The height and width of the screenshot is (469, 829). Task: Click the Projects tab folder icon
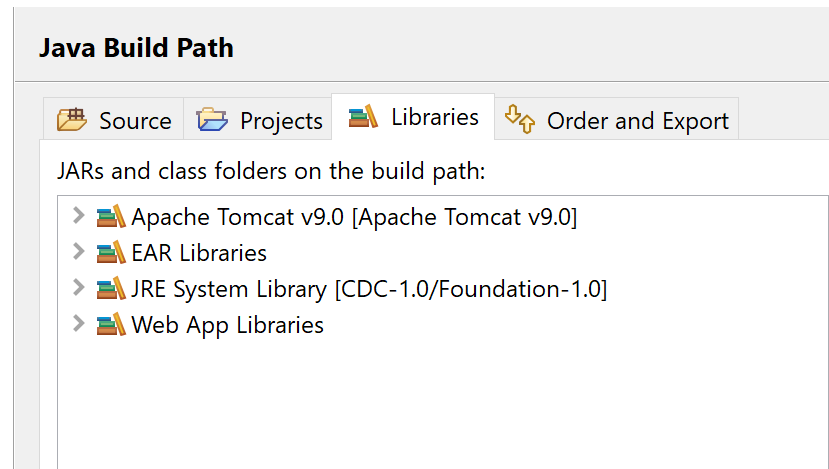pos(212,119)
